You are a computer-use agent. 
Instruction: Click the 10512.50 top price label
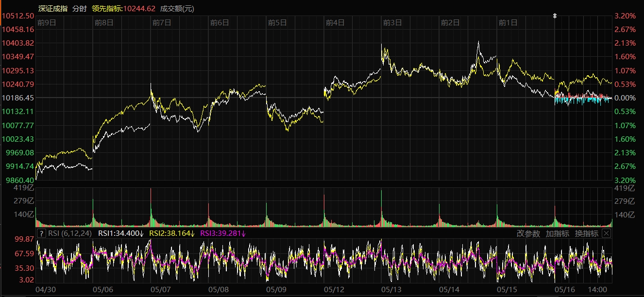[x=17, y=16]
